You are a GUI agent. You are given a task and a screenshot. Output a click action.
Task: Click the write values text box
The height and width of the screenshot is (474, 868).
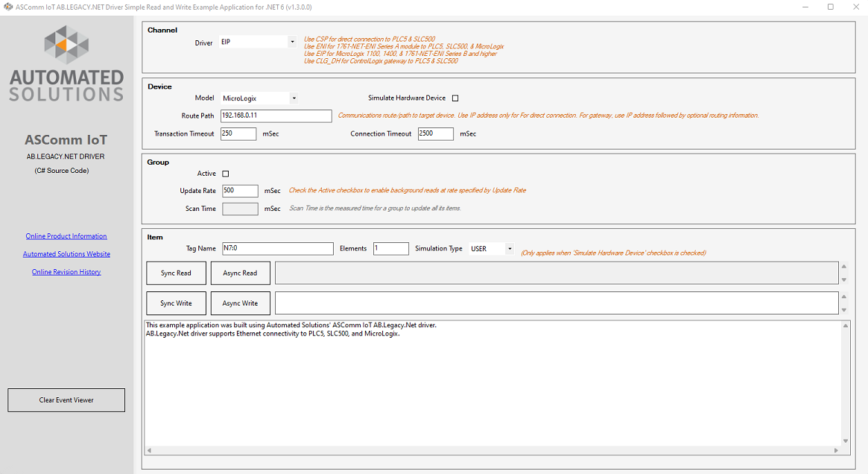tap(557, 303)
